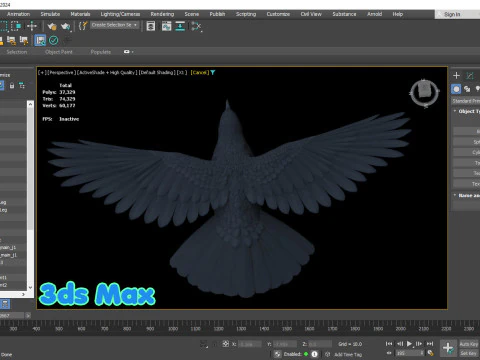Open the ribbon display options dropdown
Screen dimensions: 480x360
129,52
